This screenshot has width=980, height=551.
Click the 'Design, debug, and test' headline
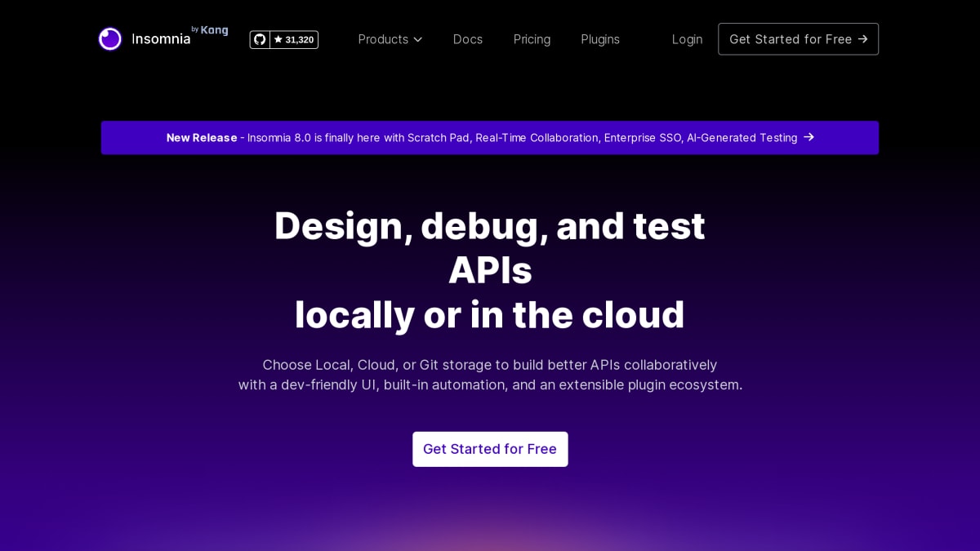tap(490, 226)
